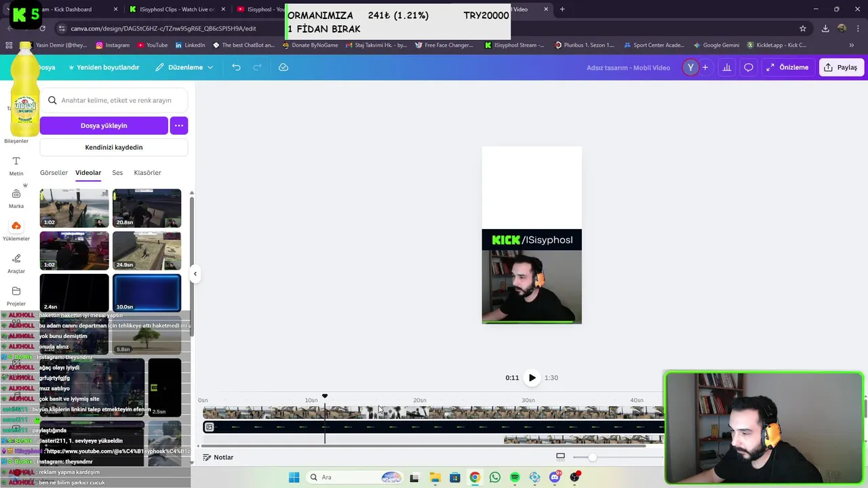The image size is (868, 488).
Task: Open the Google Gemini bookmark
Action: tap(715, 45)
